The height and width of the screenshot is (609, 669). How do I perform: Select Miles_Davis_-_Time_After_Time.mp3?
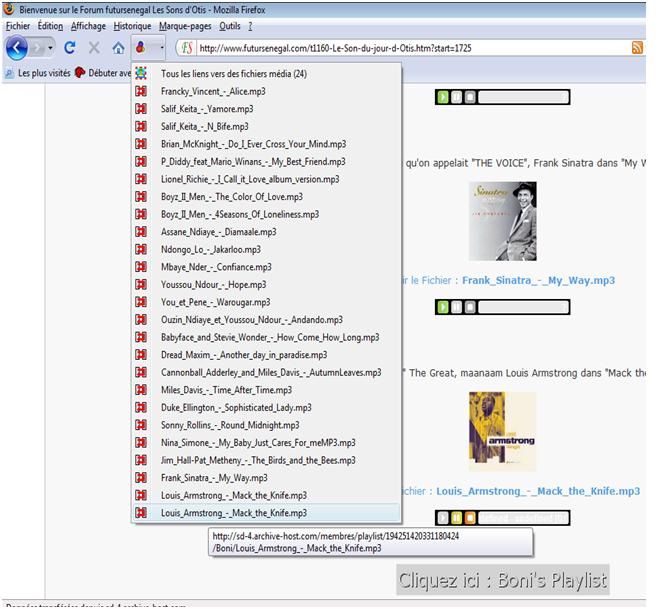tap(266, 390)
